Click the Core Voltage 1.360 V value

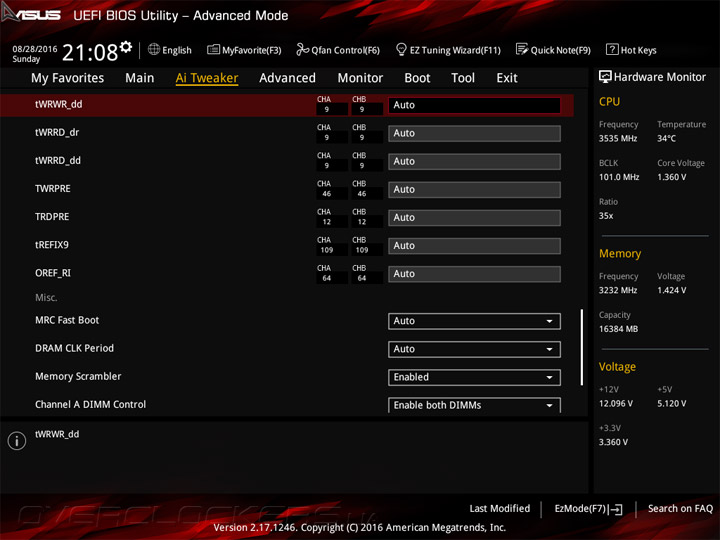click(x=671, y=177)
